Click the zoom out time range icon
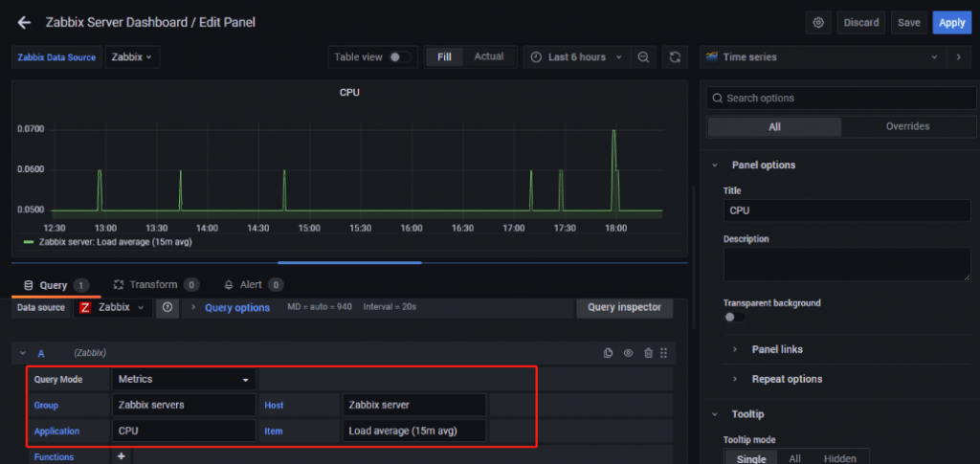 pos(643,56)
